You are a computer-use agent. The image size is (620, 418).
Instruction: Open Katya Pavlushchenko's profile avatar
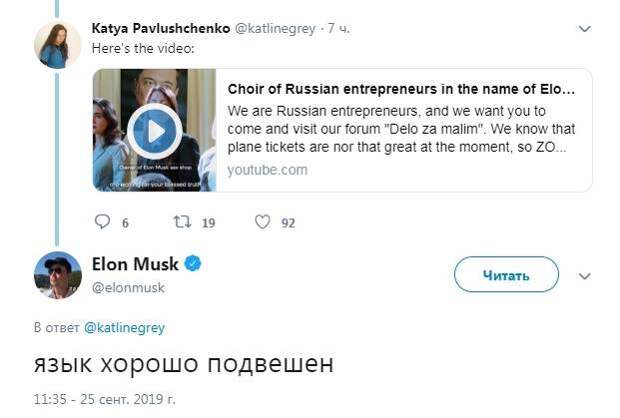58,45
